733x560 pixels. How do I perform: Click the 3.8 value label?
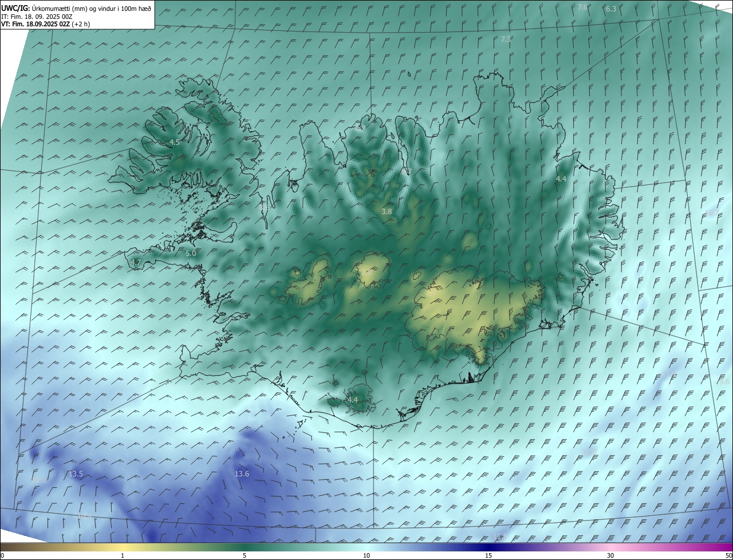[387, 212]
